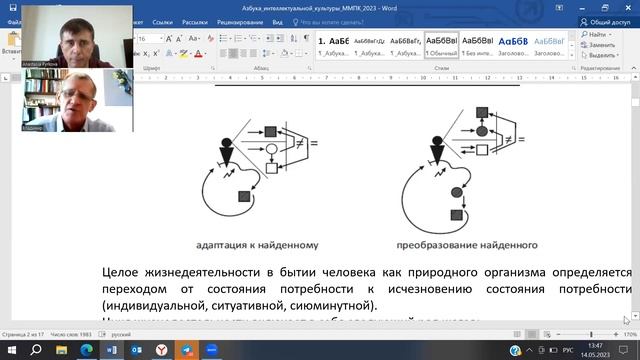Screen dimensions: 640x360
Task: Click the 'Что вы хотите сделать' search box
Action: pyautogui.click(x=329, y=22)
